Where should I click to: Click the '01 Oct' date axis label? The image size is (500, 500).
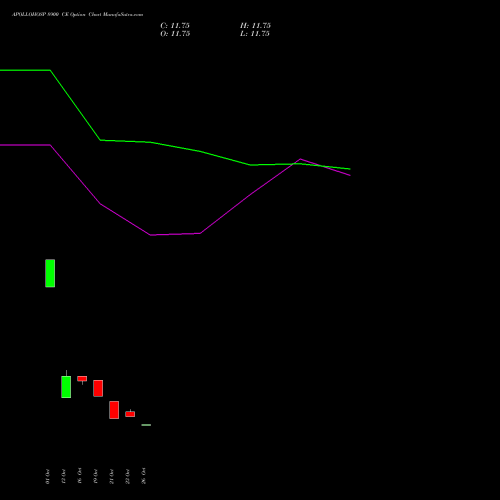point(47,476)
